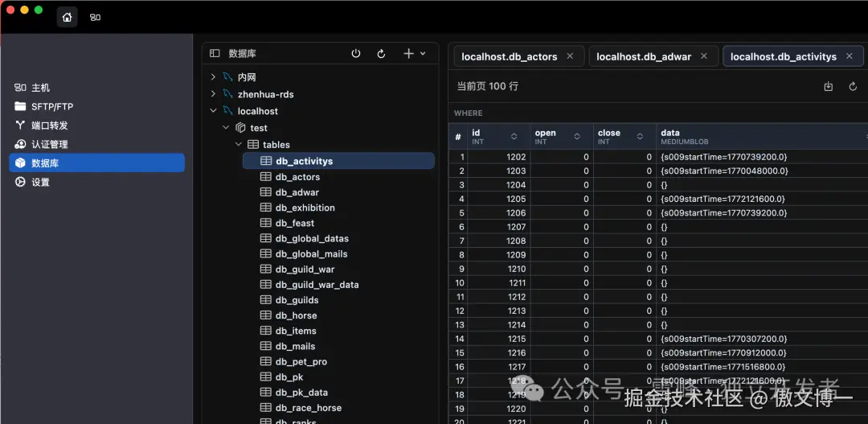Open the db_adwar table
The image size is (868, 424).
pos(297,192)
